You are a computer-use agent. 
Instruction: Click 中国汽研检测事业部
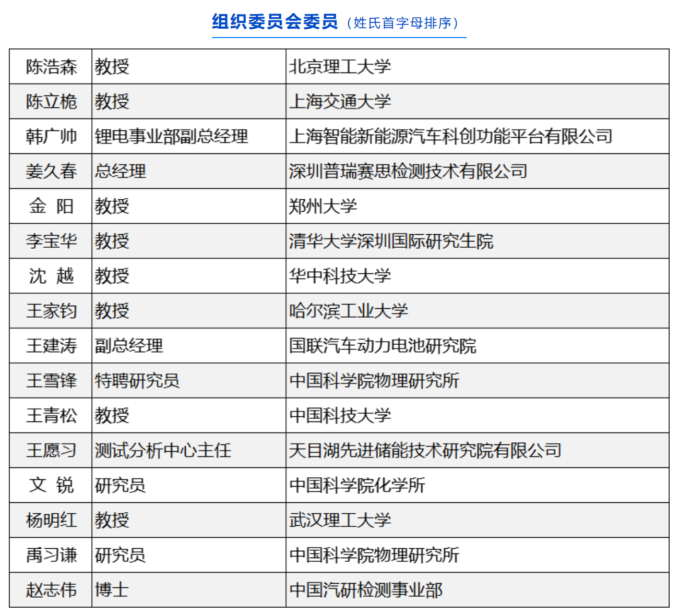pyautogui.click(x=366, y=591)
